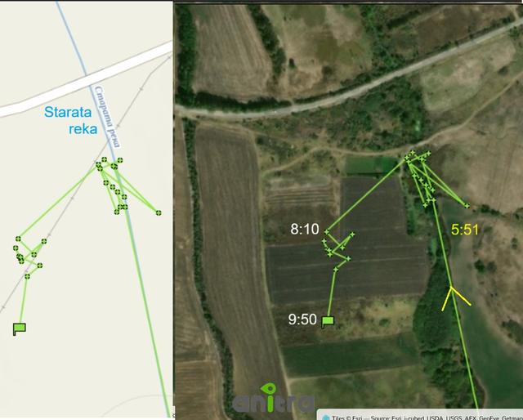This screenshot has width=523, height=420.
Task: Click the Starata reka map label
Action: click(x=71, y=120)
